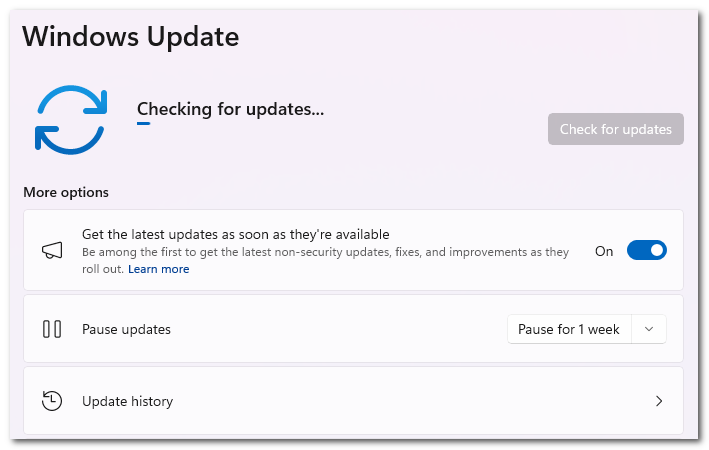
Task: Click the Get the latest updates heading
Action: tap(235, 234)
